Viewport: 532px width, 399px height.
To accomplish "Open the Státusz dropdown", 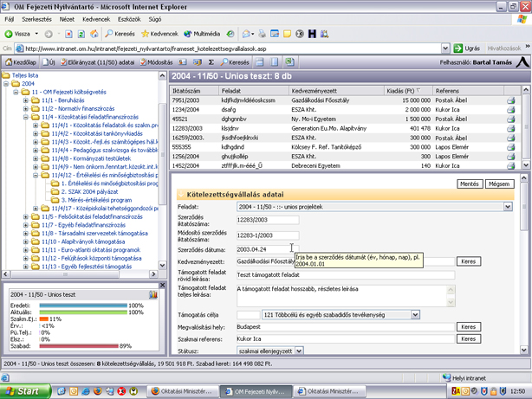I will 299,351.
